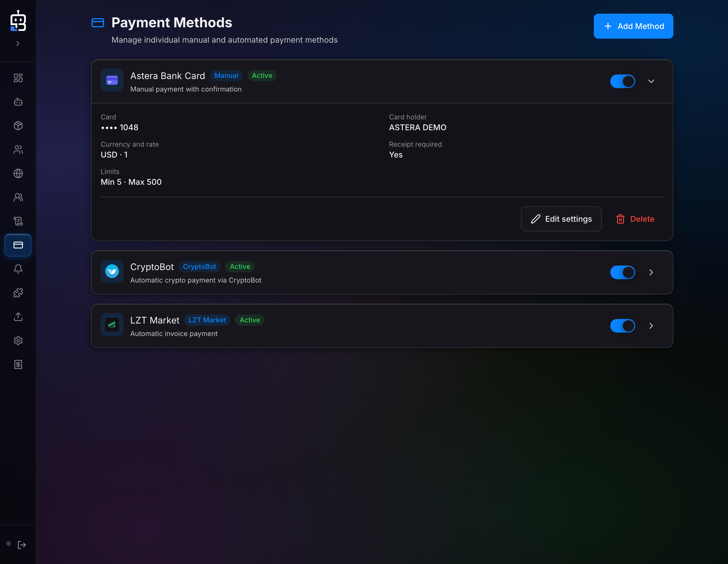Image resolution: width=728 pixels, height=564 pixels.
Task: Open the globe icon in sidebar
Action: pyautogui.click(x=18, y=173)
